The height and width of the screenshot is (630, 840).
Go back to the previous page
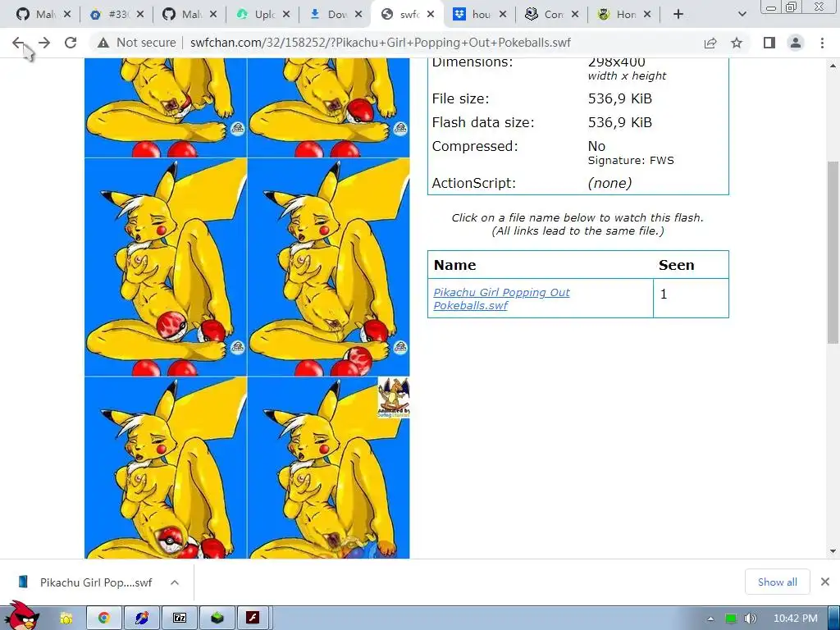point(18,43)
